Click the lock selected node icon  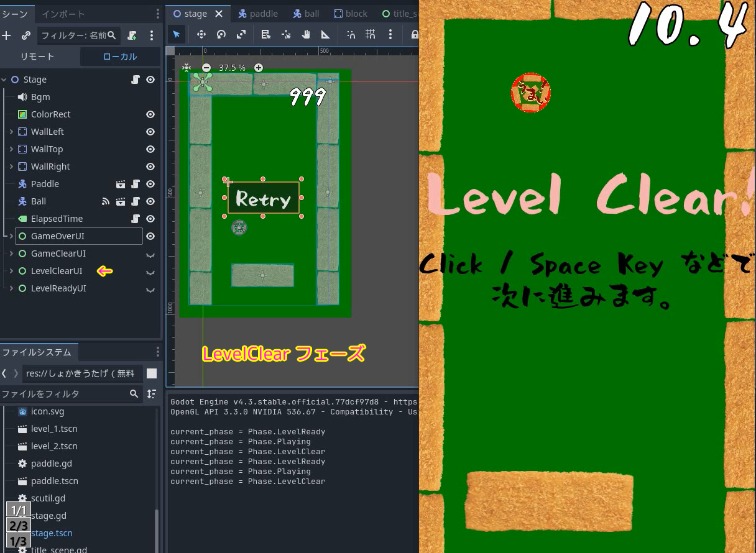414,34
